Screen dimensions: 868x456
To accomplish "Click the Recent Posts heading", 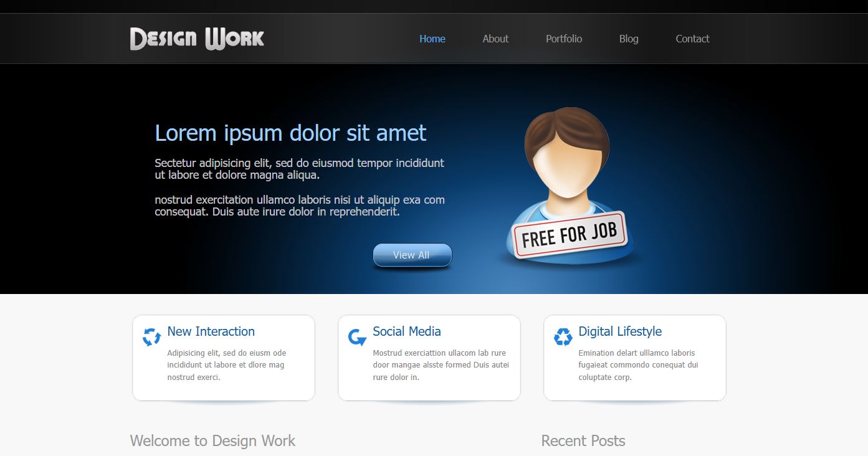I will click(583, 441).
